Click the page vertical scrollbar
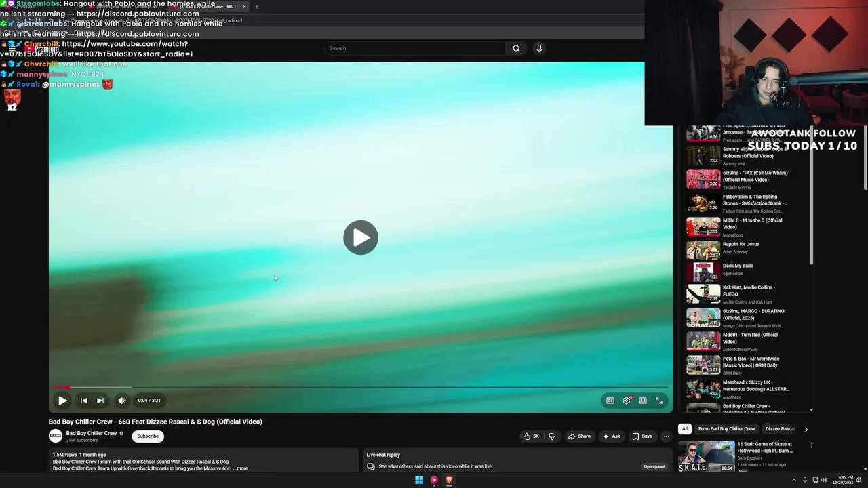The image size is (868, 488). (865, 156)
